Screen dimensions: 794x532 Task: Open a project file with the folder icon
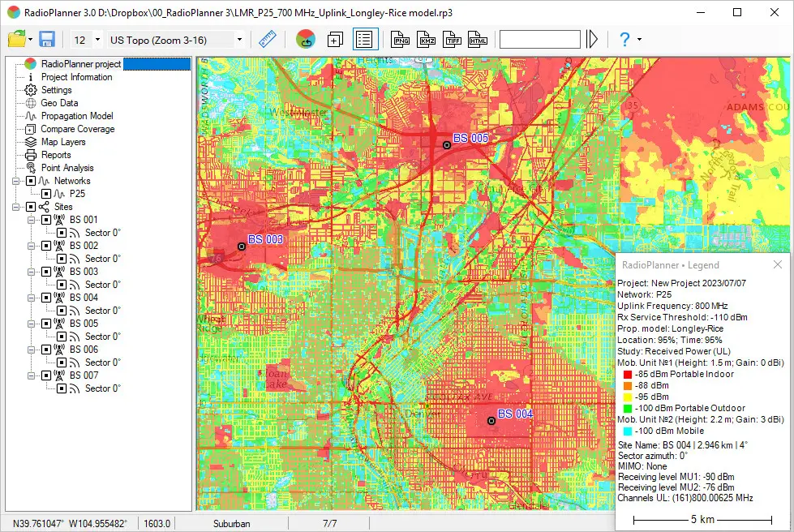click(17, 39)
